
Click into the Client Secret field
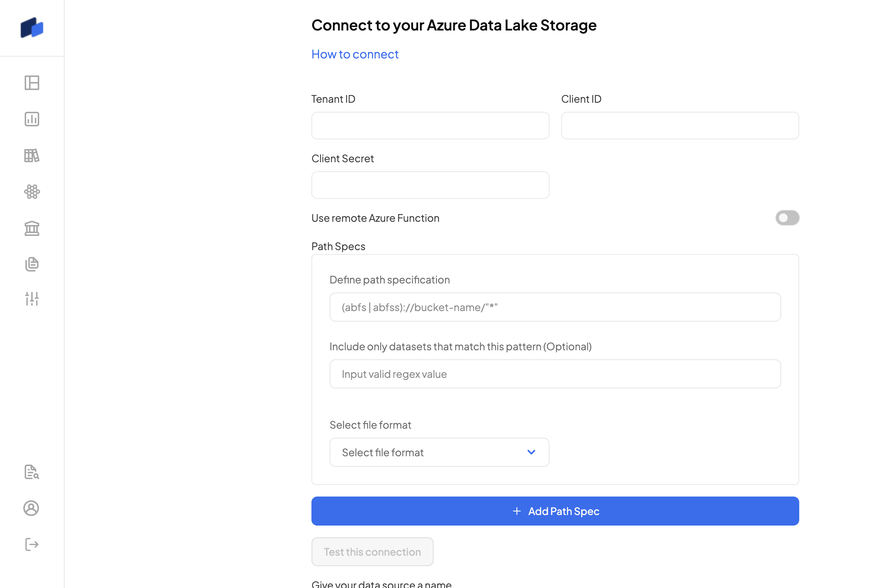click(430, 185)
